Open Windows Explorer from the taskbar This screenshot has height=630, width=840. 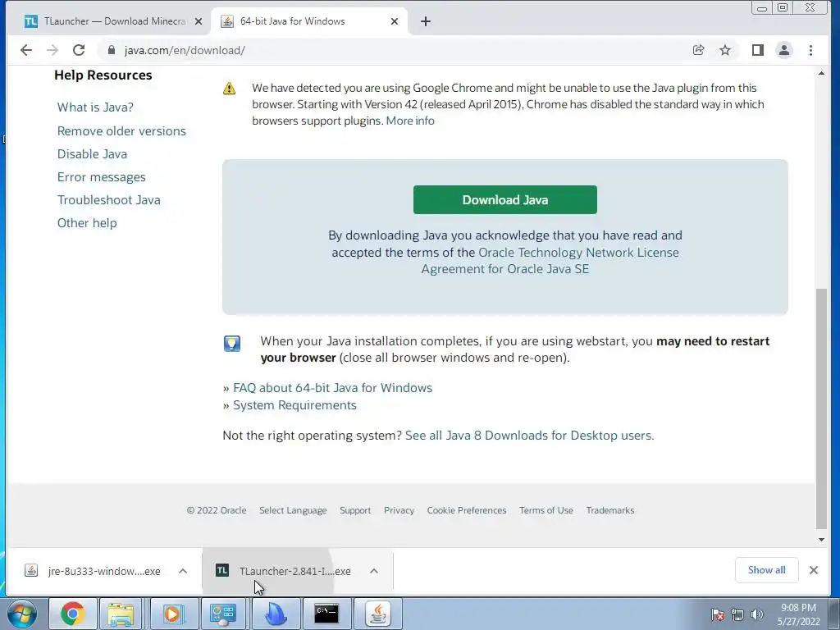(x=121, y=614)
